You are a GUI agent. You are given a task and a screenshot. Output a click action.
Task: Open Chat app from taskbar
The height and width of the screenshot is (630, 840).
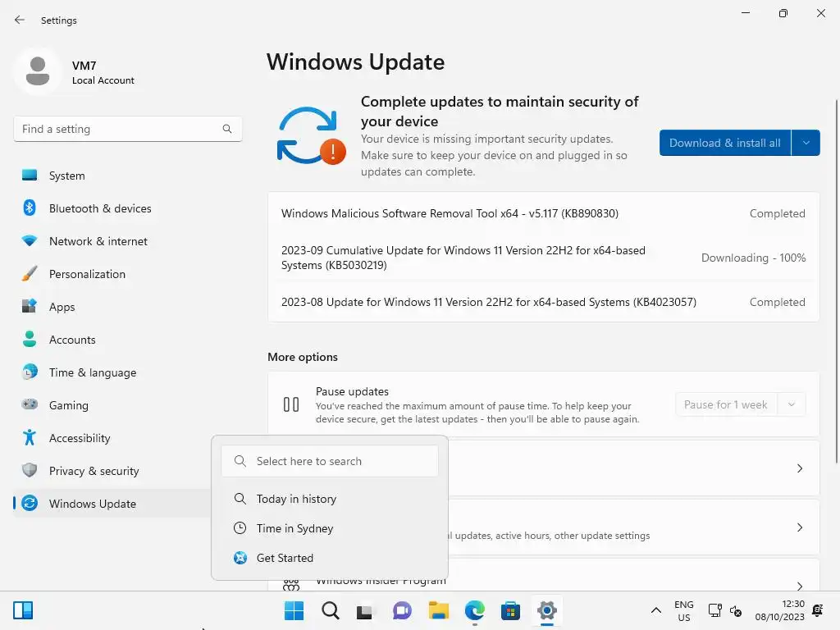402,610
